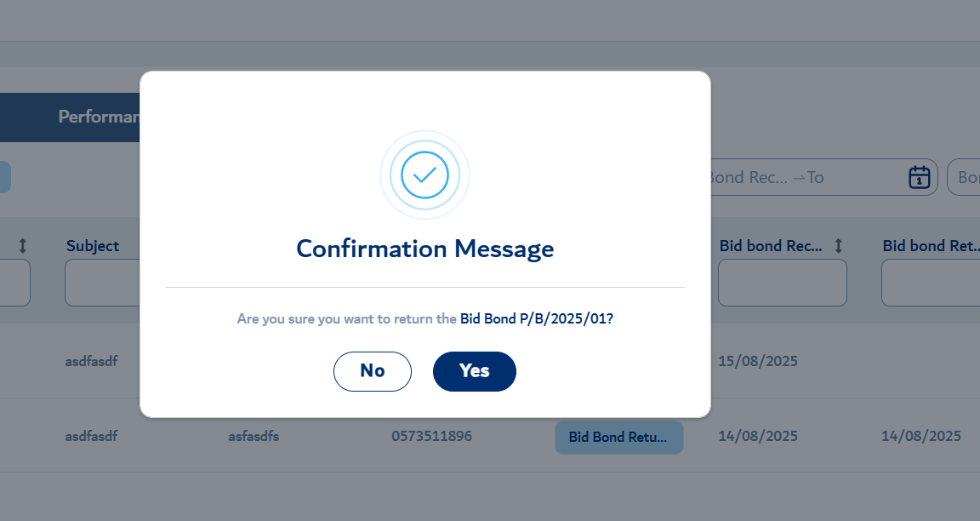Select the 15/08/2025 received date cell
The width and height of the screenshot is (980, 521).
757,361
